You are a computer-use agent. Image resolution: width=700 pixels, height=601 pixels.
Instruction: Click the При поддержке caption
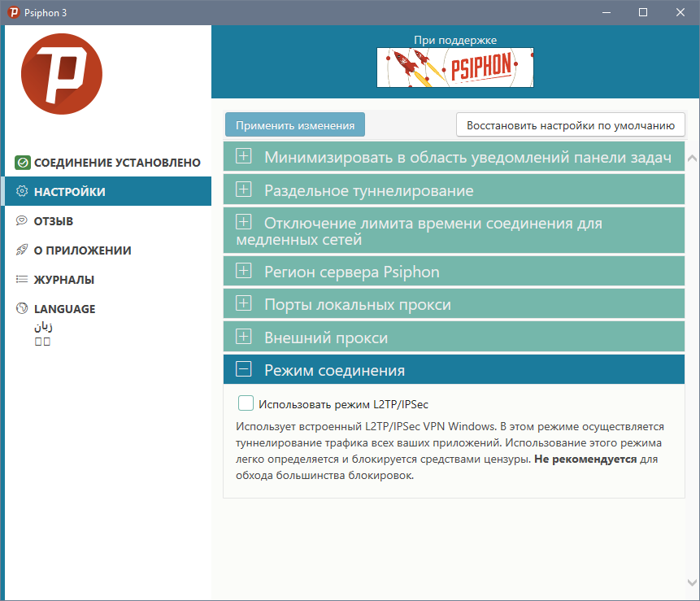click(x=455, y=40)
